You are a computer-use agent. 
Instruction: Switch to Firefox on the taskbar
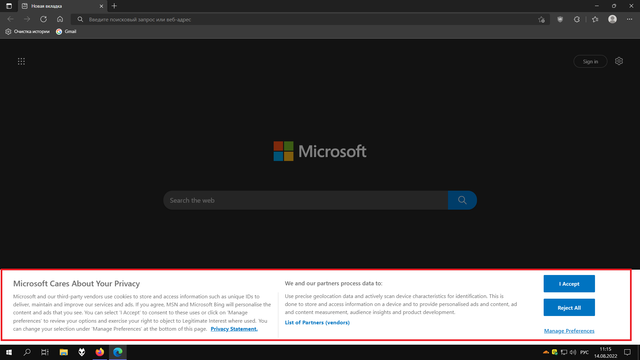point(100,352)
